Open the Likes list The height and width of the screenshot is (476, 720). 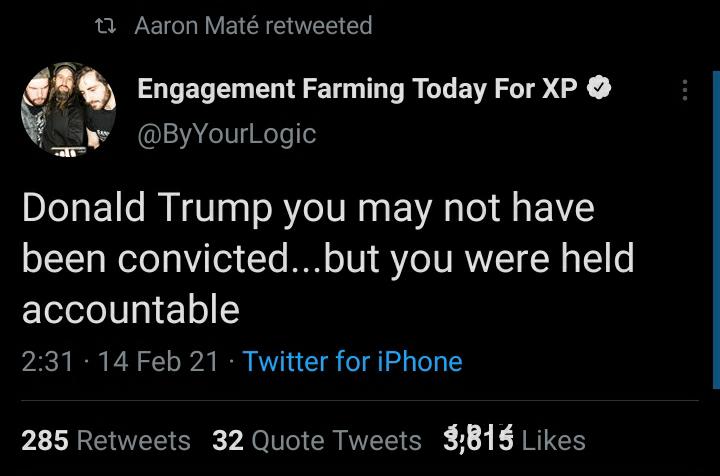coord(553,440)
